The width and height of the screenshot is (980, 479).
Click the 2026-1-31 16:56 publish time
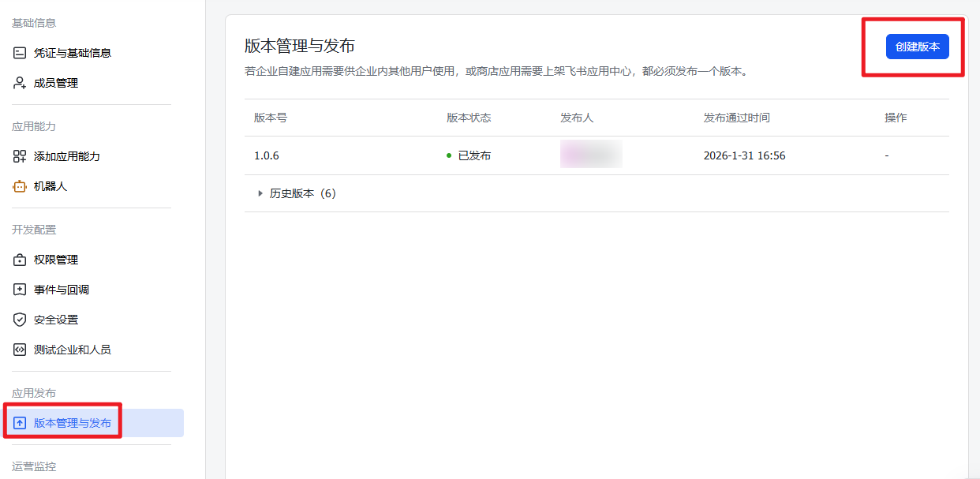tap(744, 155)
